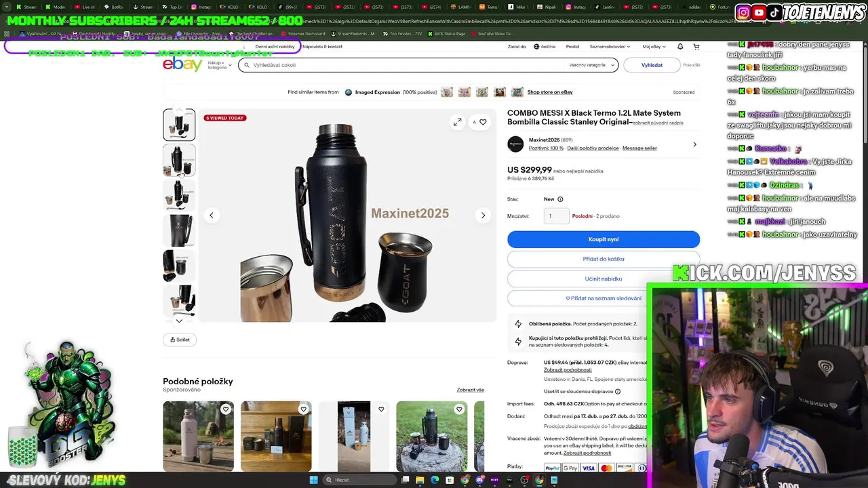
Task: Open the notifications bell icon
Action: click(x=680, y=47)
